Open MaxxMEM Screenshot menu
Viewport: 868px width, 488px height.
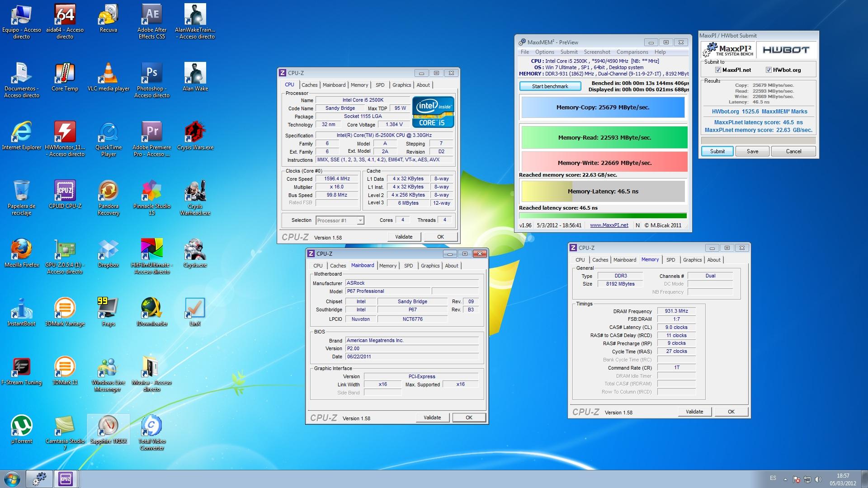pos(597,52)
